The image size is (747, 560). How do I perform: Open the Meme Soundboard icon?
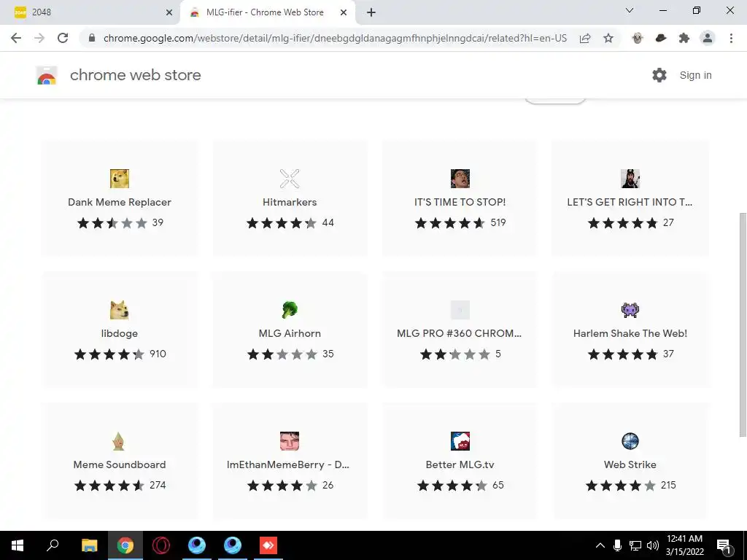click(x=119, y=441)
